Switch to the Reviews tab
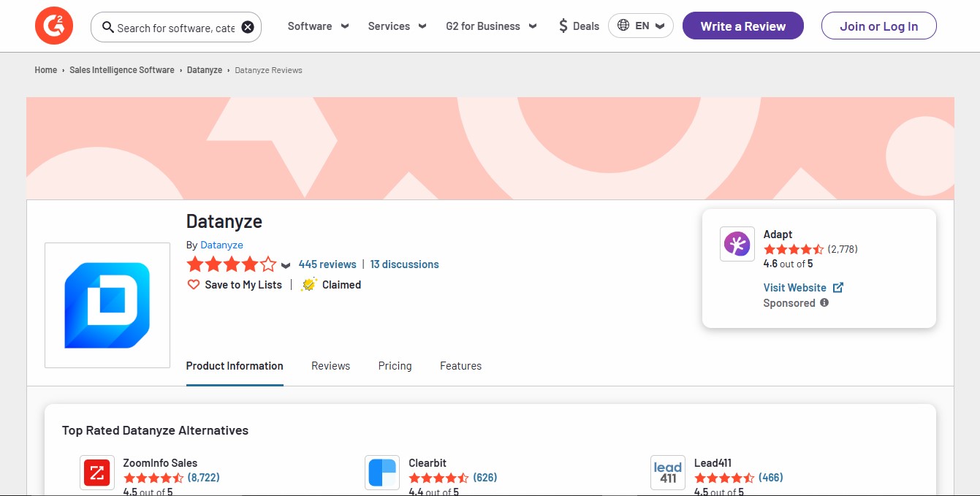The image size is (980, 496). [x=331, y=366]
